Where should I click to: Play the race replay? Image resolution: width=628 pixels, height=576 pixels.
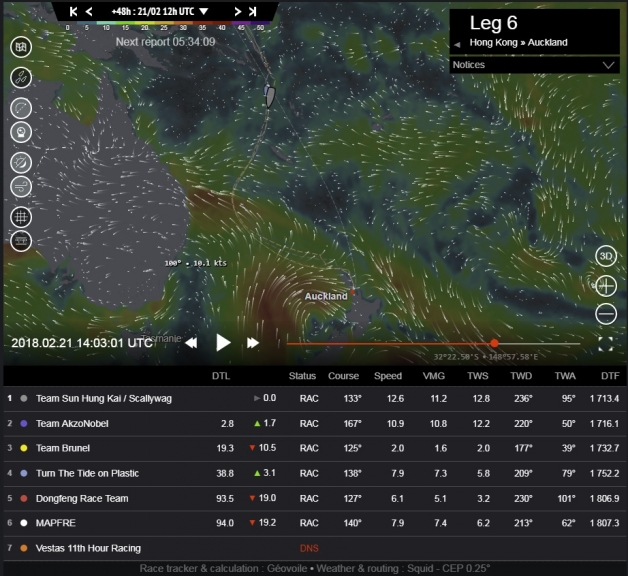pos(223,343)
